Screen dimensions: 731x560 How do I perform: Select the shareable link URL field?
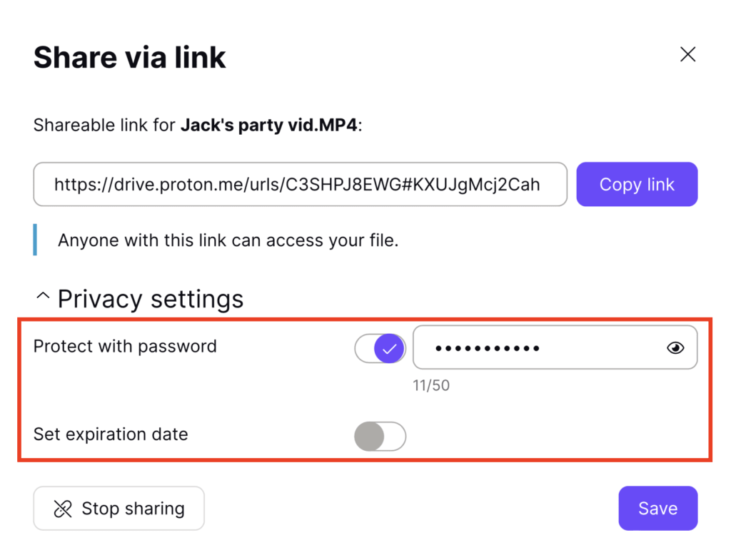pyautogui.click(x=300, y=184)
